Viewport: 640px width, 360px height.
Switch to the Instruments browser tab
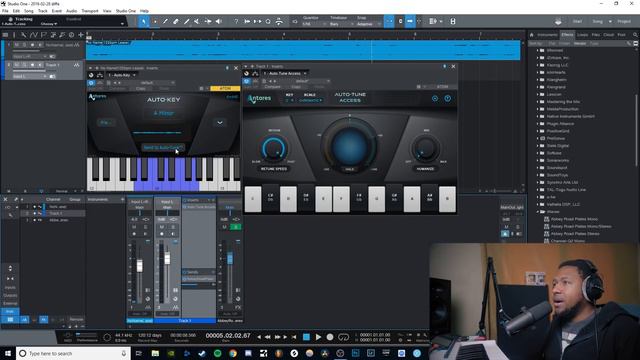[547, 35]
